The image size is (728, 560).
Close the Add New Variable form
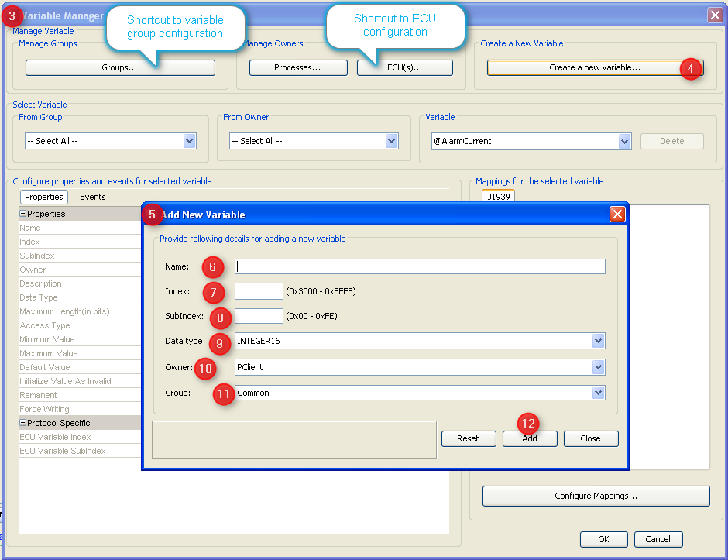click(x=591, y=438)
